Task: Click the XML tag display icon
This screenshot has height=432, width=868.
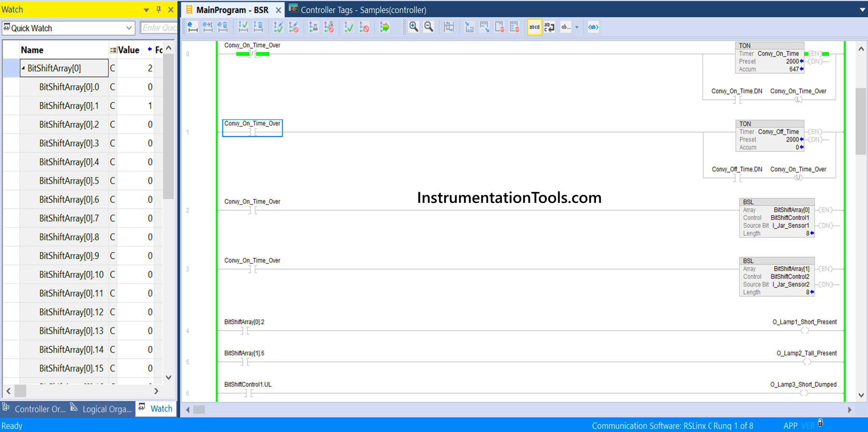Action: 593,27
